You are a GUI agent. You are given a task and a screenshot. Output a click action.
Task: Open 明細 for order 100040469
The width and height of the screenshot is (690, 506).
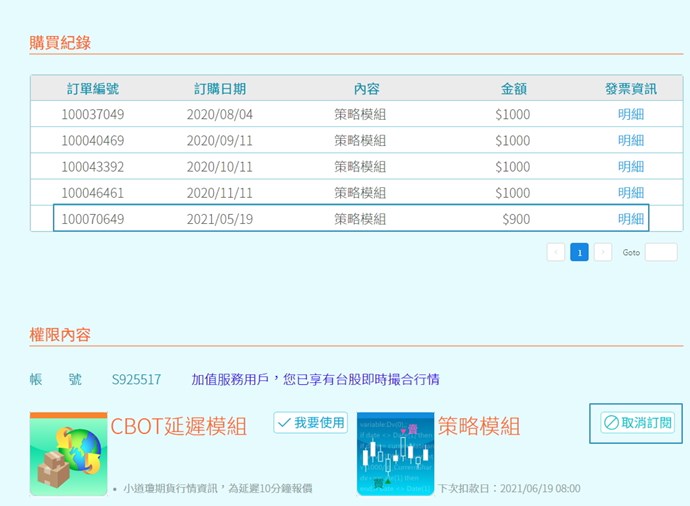pos(631,140)
